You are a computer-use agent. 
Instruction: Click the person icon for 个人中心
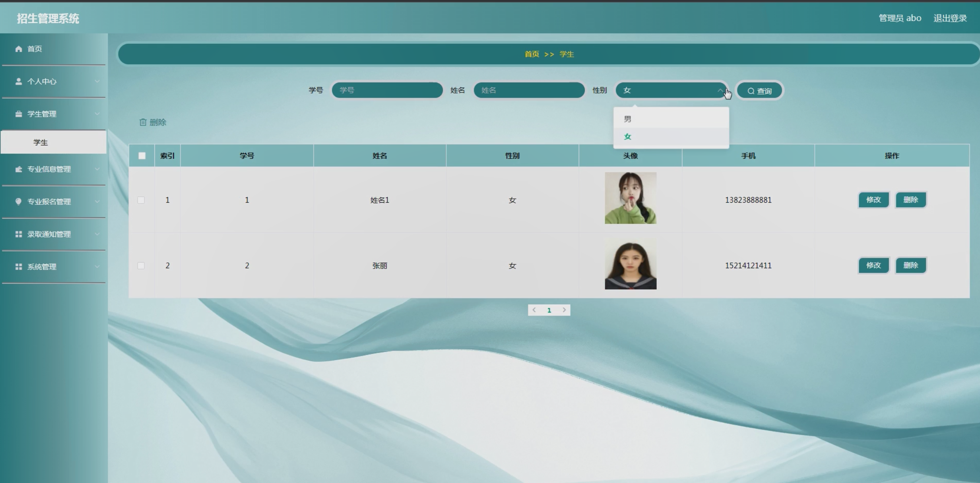point(19,82)
